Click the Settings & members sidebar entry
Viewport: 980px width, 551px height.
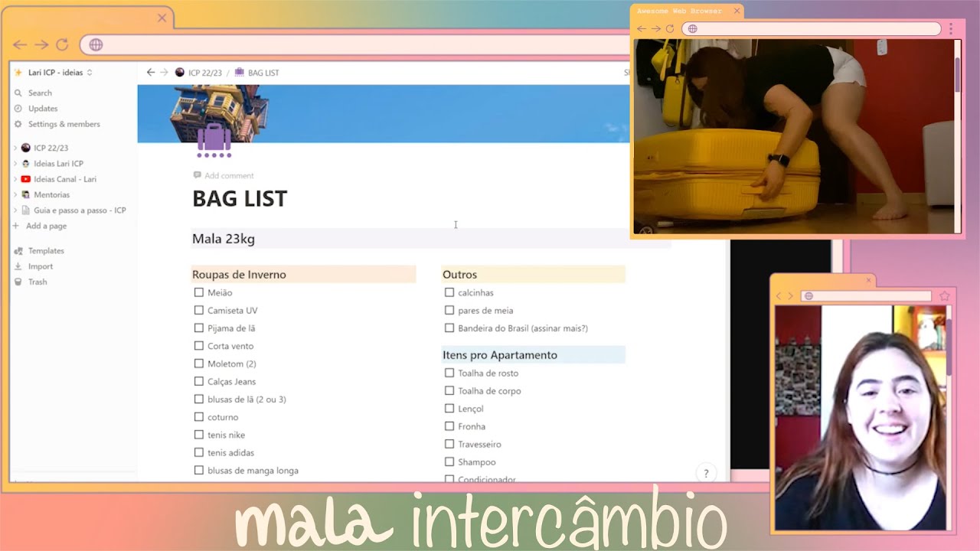pos(64,124)
